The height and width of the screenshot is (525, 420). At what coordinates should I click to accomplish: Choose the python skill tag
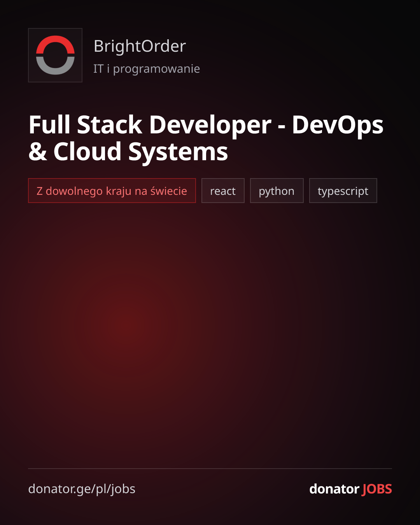pos(276,191)
